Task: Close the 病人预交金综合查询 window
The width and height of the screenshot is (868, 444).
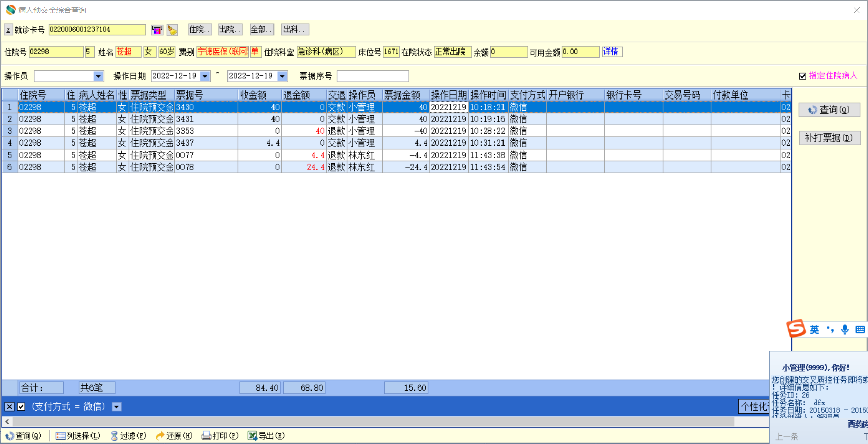Action: pos(857,10)
